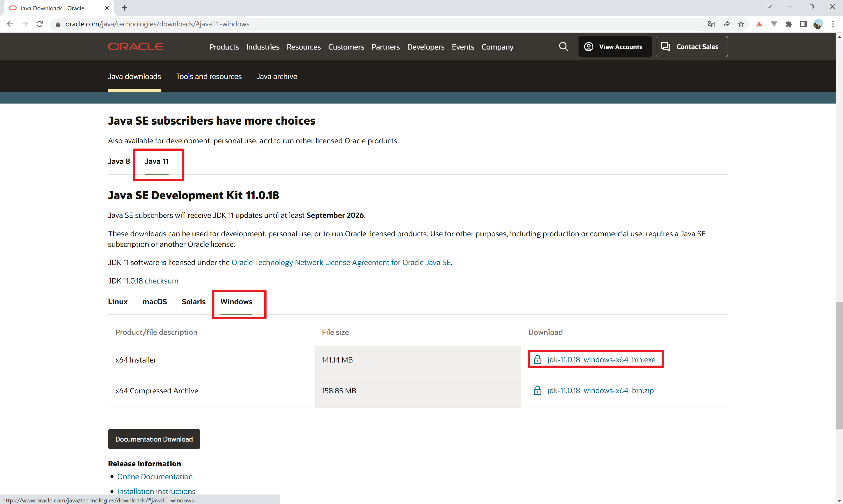Viewport: 843px width, 504px height.
Task: Open the Online Documentation link
Action: [x=155, y=477]
